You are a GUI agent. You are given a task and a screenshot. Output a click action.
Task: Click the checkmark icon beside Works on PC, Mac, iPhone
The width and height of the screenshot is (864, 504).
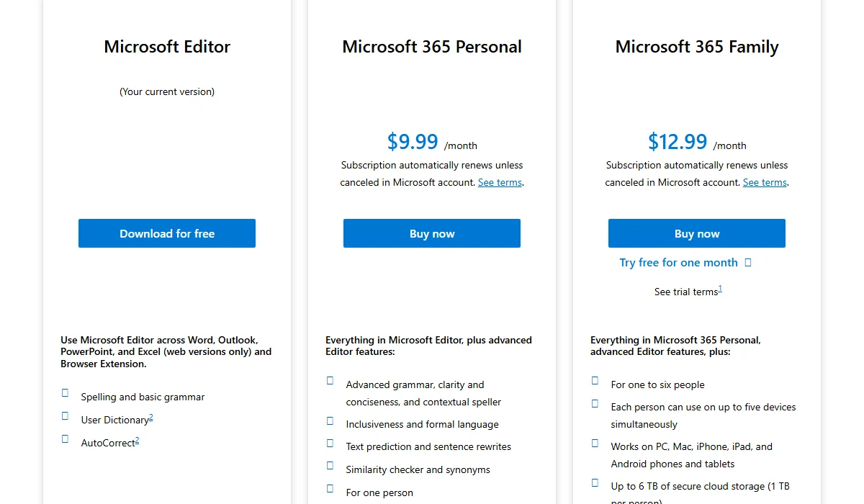click(x=595, y=442)
